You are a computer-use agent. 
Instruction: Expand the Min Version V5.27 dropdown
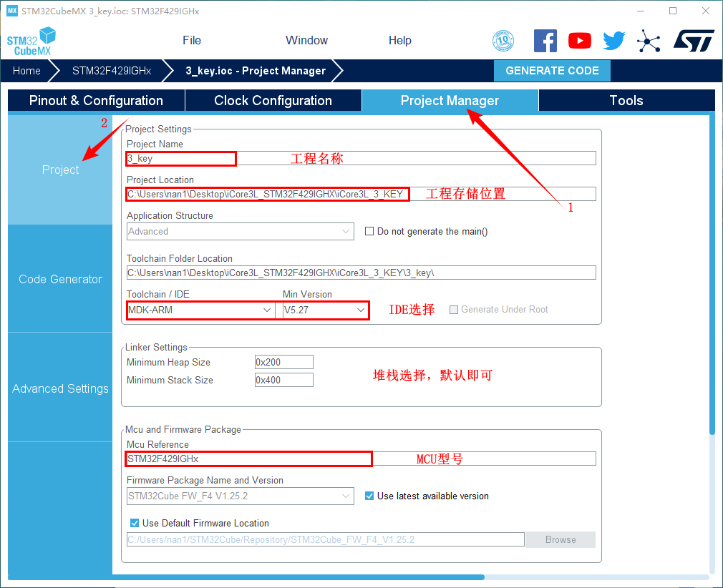[x=326, y=310]
